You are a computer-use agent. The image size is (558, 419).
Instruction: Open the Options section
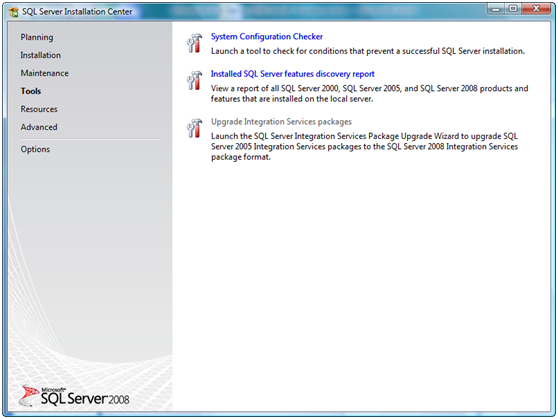coord(35,149)
